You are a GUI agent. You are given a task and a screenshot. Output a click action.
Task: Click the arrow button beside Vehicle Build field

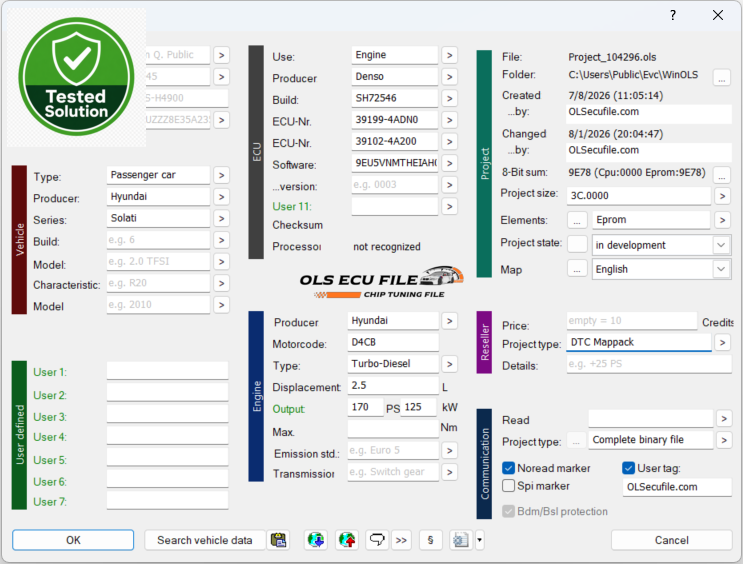click(221, 240)
